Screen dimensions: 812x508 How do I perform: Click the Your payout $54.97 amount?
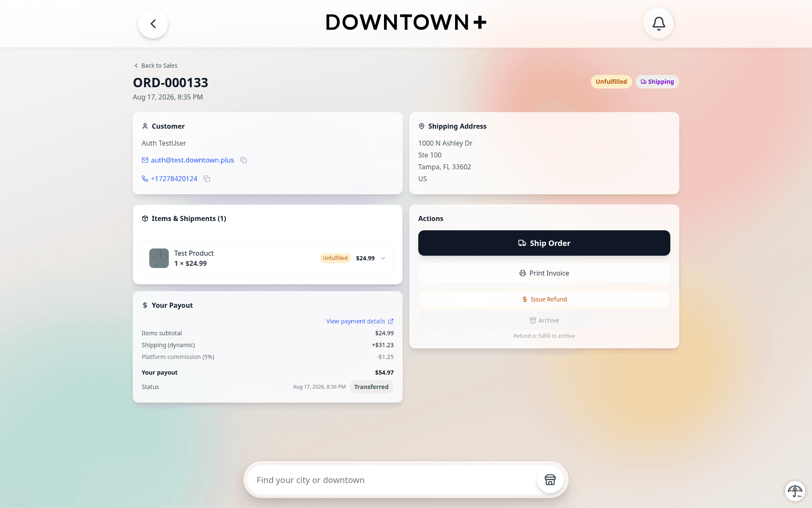(384, 373)
